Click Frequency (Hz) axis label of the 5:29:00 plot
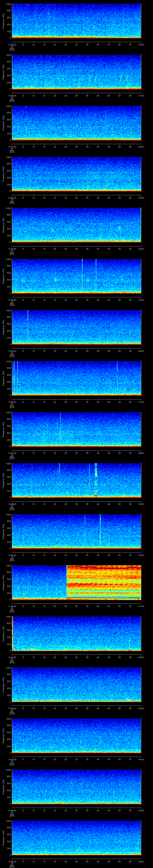Viewport: 153px width, 868px height. (x=3, y=21)
